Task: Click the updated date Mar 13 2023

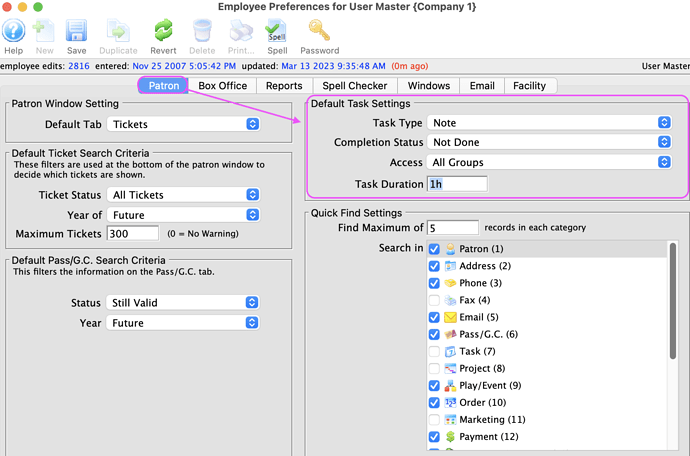Action: pyautogui.click(x=333, y=66)
